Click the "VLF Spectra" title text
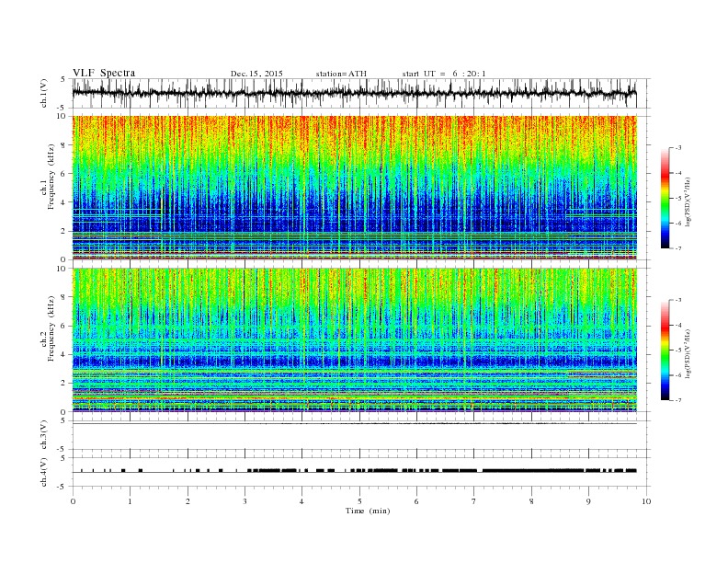Image resolution: width=728 pixels, height=563 pixels. coord(104,73)
